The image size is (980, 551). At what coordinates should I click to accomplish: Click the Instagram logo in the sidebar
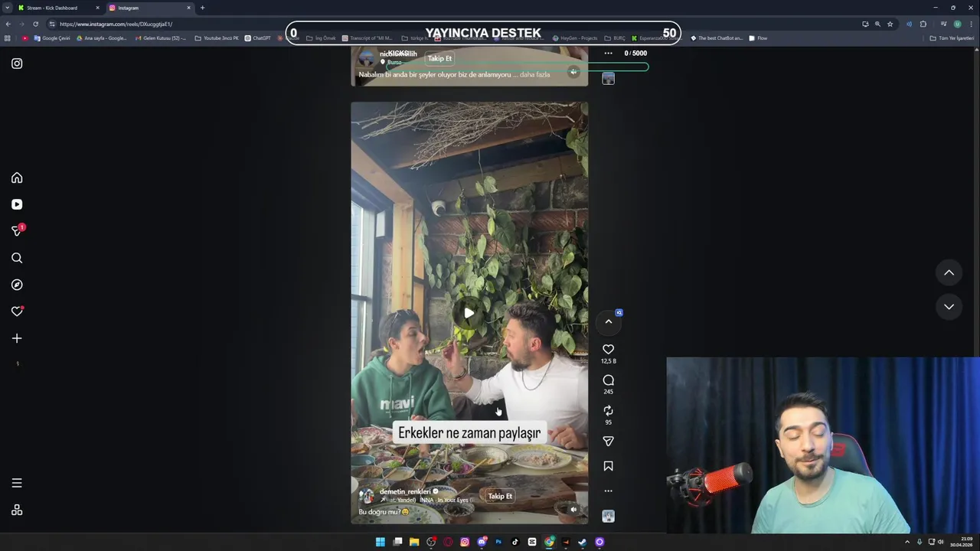(17, 64)
